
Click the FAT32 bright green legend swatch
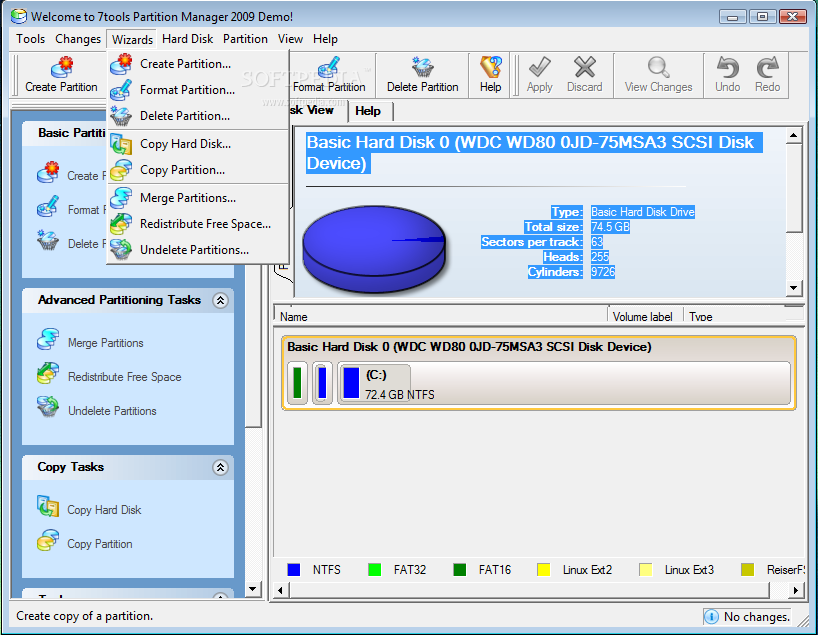(375, 570)
